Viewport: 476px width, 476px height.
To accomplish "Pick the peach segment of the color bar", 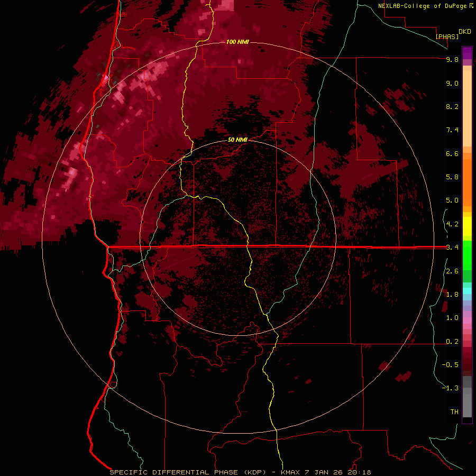I will (467, 108).
